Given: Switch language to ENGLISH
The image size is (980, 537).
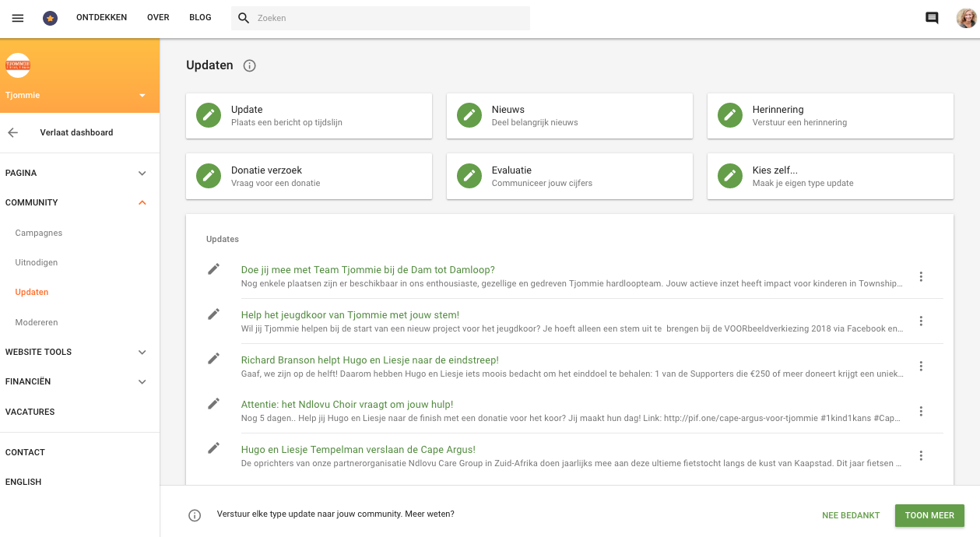Looking at the screenshot, I should 23,482.
